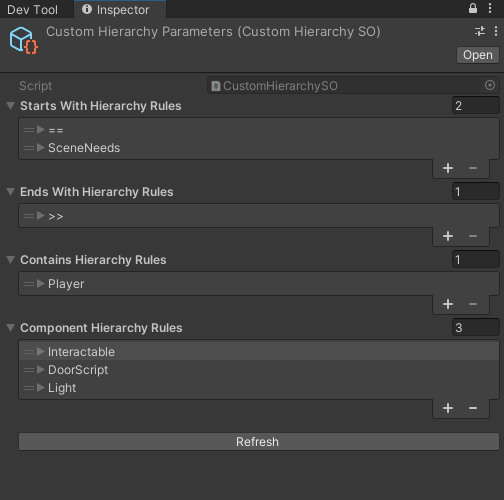
Task: Remove element from Ends With Hierarchy Rules
Action: click(x=473, y=236)
